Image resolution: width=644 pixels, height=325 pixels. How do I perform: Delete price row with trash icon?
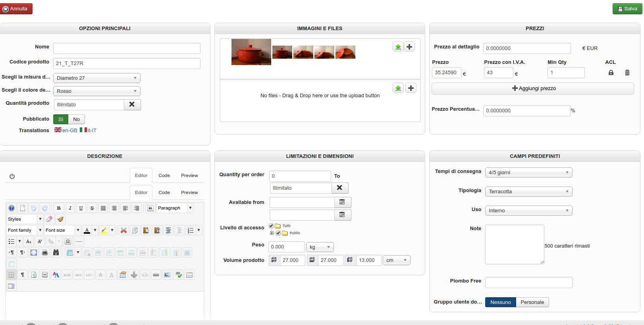tap(627, 73)
